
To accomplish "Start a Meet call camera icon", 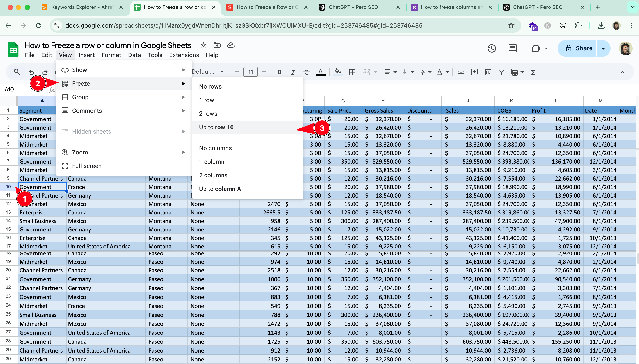I will pyautogui.click(x=536, y=48).
